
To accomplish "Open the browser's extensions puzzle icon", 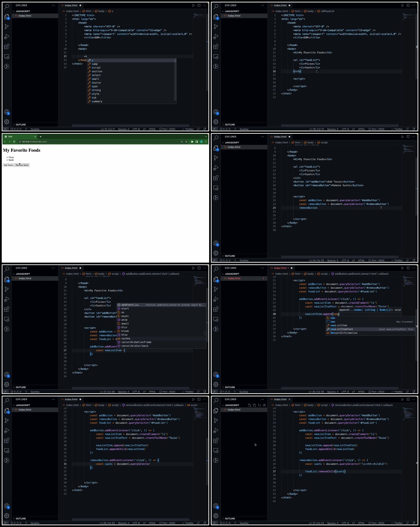I will 192,142.
